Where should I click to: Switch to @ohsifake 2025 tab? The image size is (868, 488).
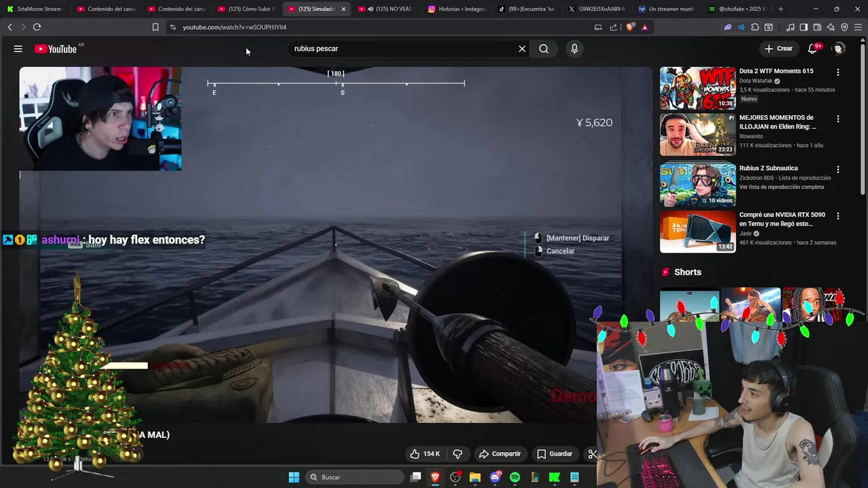click(737, 9)
